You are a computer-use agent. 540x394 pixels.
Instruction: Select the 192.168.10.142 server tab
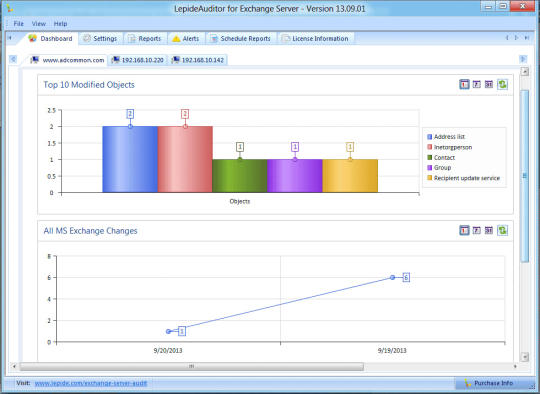198,60
